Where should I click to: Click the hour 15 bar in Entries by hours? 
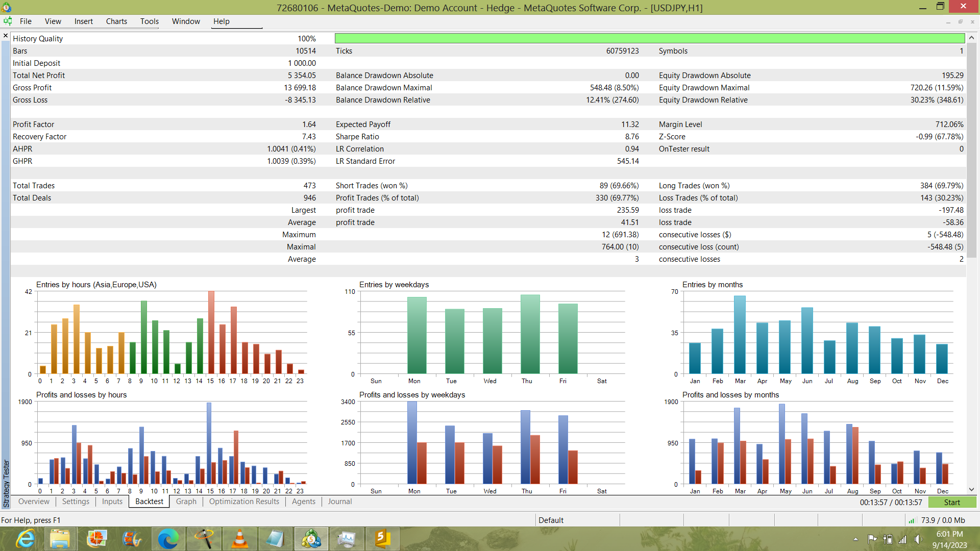point(211,332)
